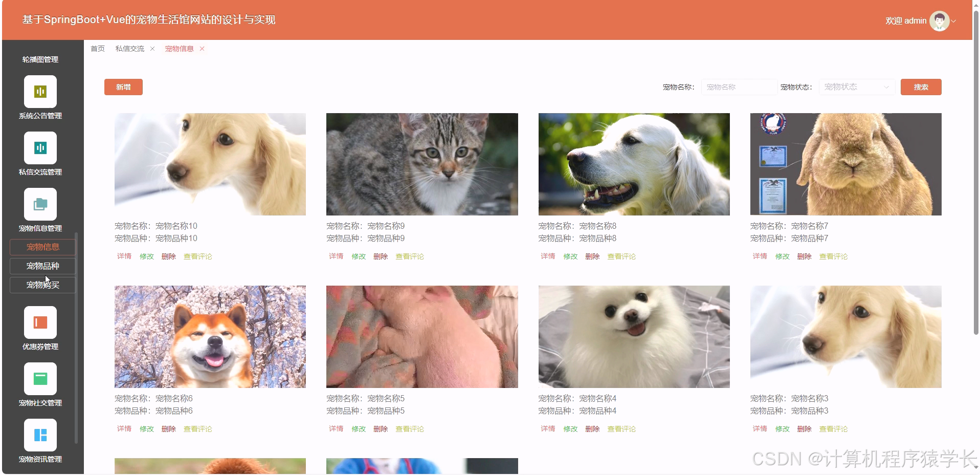Click 删除 for 宠物名称6

[169, 429]
